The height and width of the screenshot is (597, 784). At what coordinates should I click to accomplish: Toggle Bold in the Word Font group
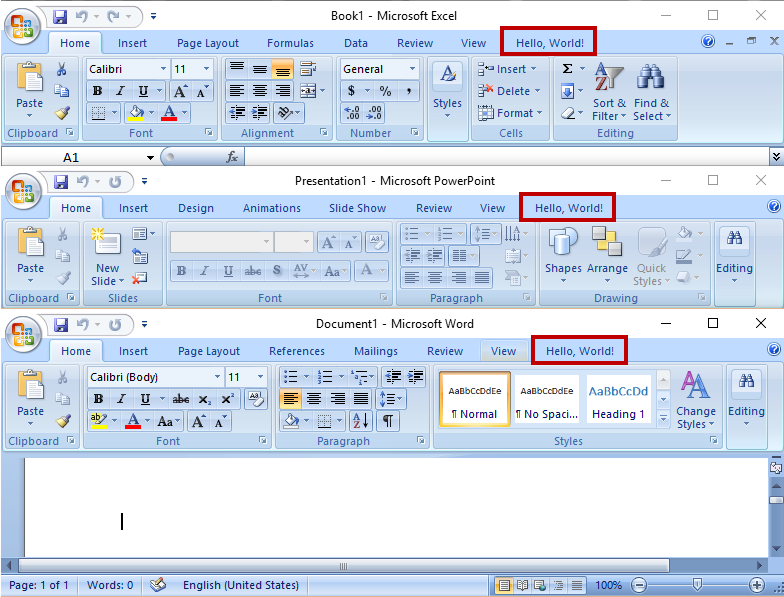[x=98, y=399]
